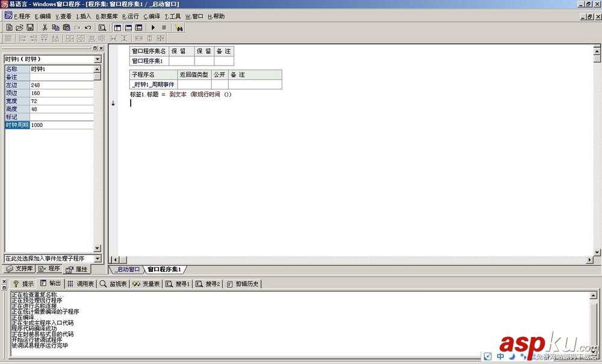Open the 提示 output tab

23,284
